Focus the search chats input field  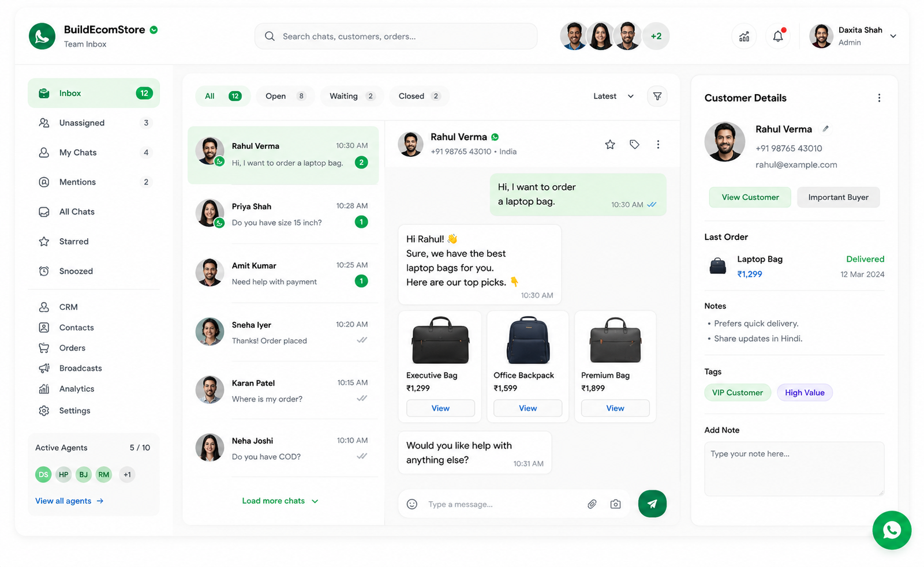pos(396,36)
